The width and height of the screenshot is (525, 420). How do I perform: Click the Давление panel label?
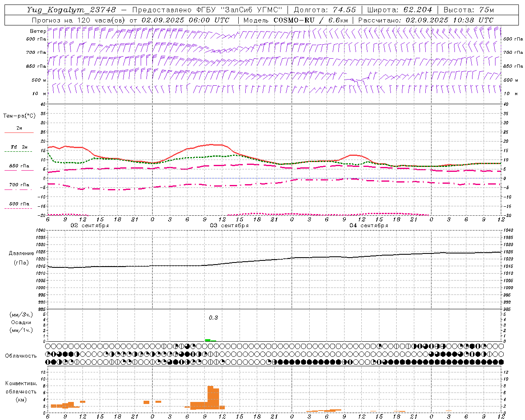point(21,253)
